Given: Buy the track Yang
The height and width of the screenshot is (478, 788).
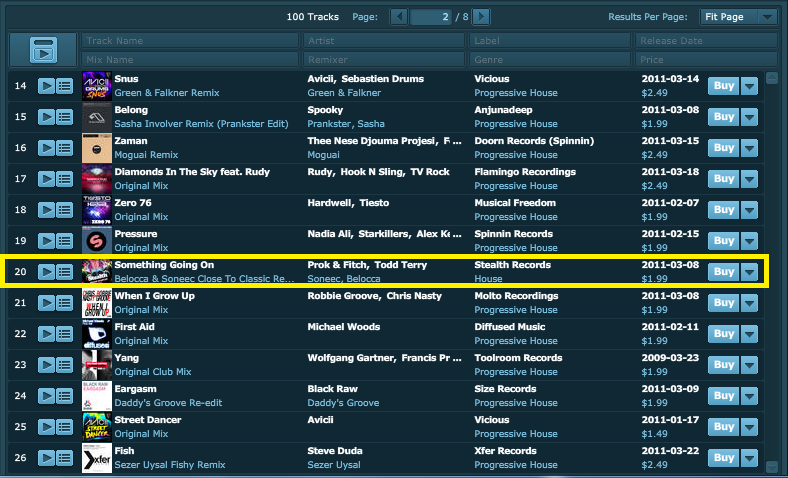Looking at the screenshot, I should [x=724, y=365].
